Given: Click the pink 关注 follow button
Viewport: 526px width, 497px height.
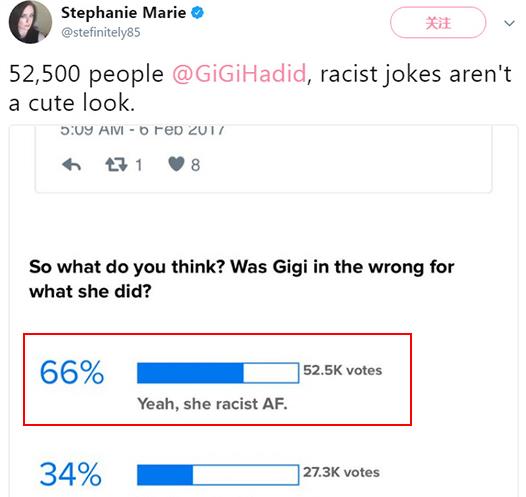Looking at the screenshot, I should click(x=438, y=23).
